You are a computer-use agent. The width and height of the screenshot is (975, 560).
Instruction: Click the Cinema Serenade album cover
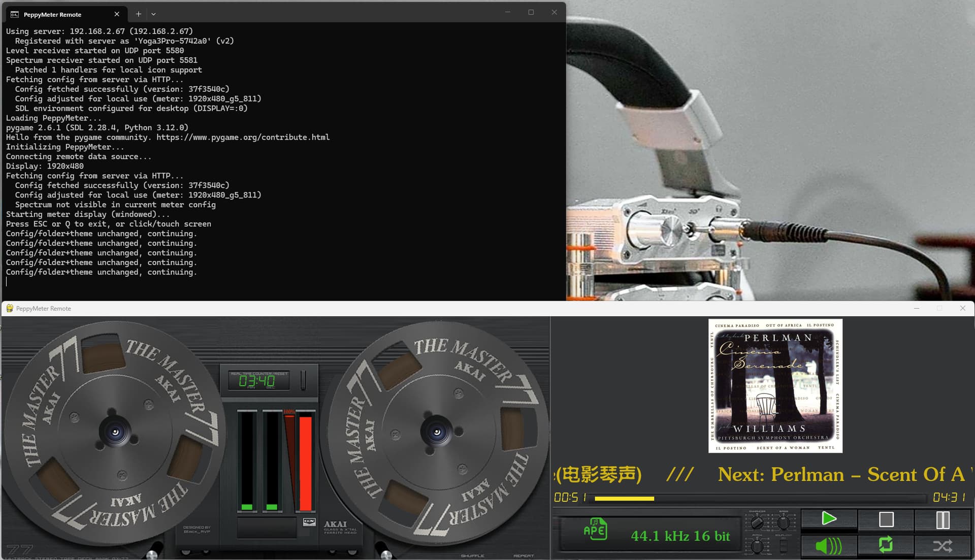click(775, 386)
